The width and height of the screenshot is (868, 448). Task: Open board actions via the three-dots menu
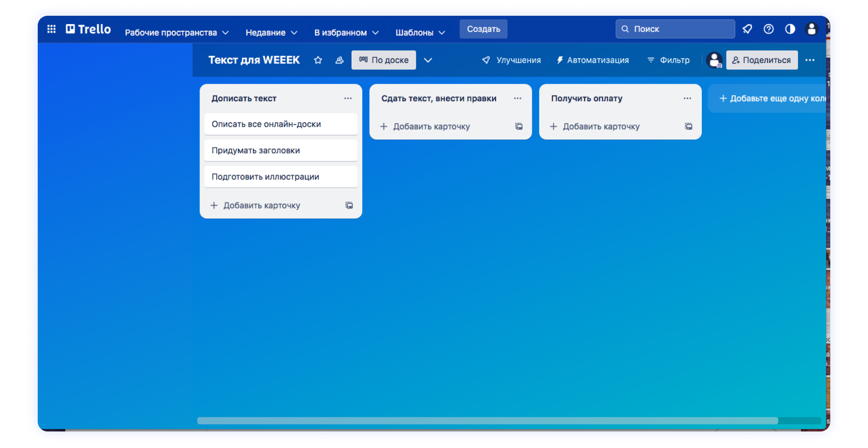[x=810, y=60]
